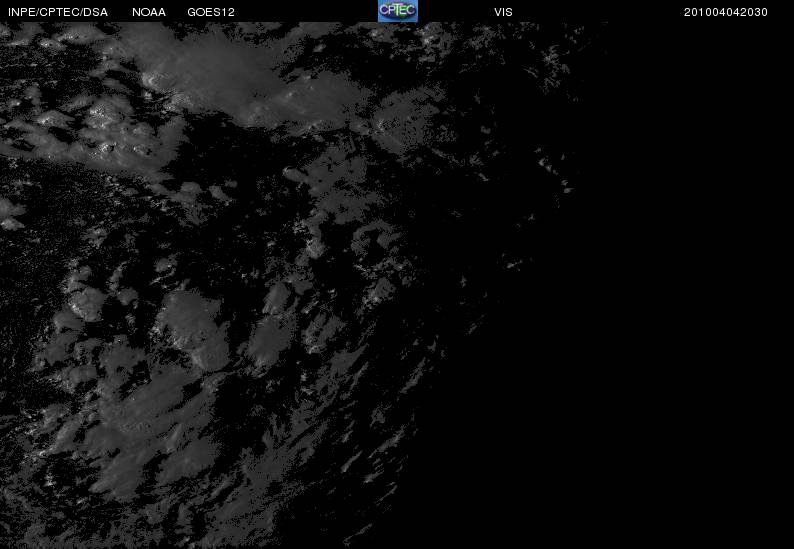
Task: Select the INPE/CPTEC/DSA header text
Action: [x=58, y=12]
